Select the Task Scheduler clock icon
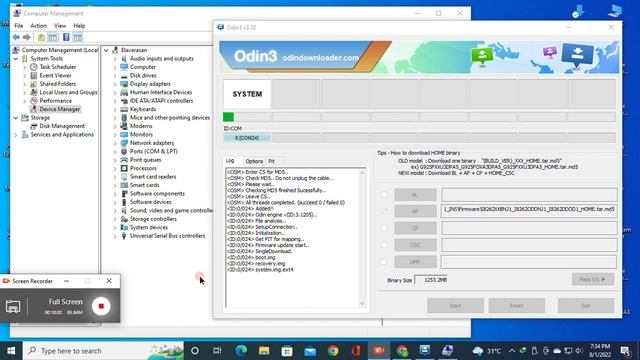Screen dimensions: 640x360 [34, 67]
